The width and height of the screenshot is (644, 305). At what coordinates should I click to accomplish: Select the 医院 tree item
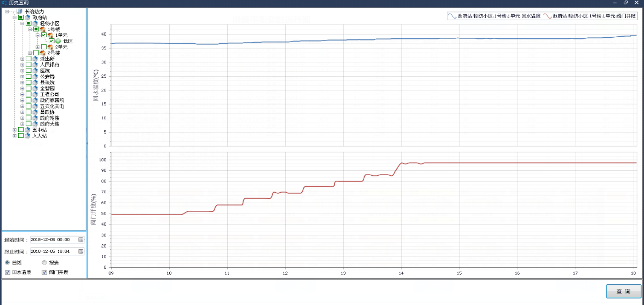pyautogui.click(x=45, y=71)
